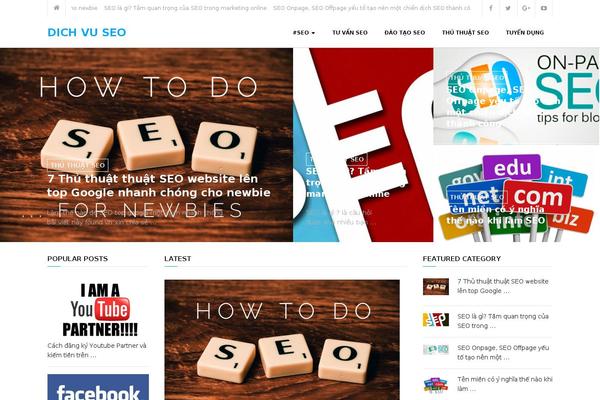Open the Twitter social icon
The width and height of the screenshot is (600, 400).
[x=508, y=8]
